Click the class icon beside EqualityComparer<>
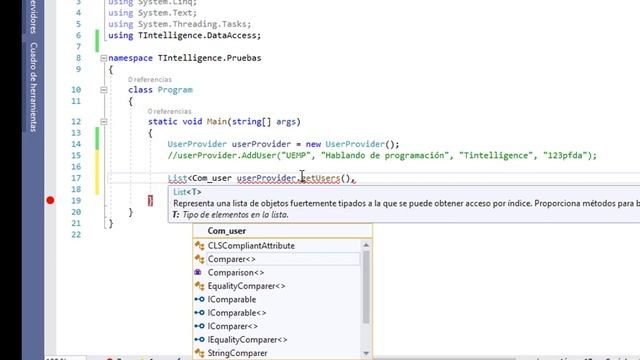Image resolution: width=640 pixels, height=360 pixels. tap(200, 286)
